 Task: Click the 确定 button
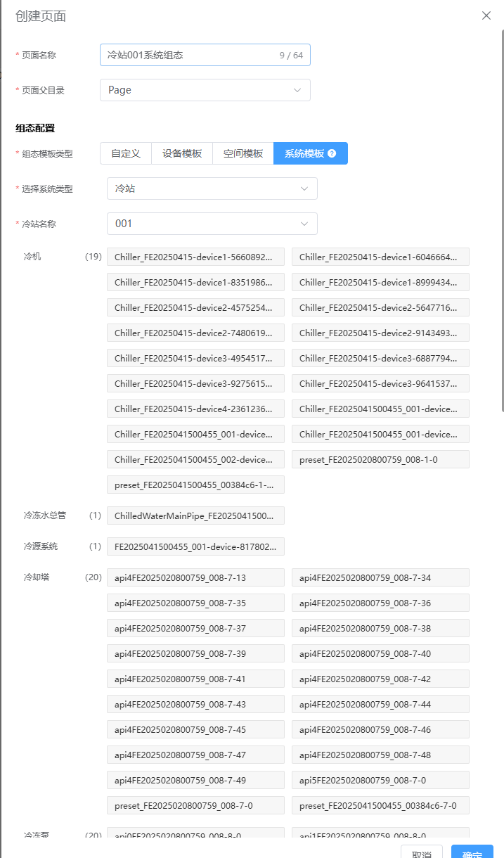click(x=472, y=852)
